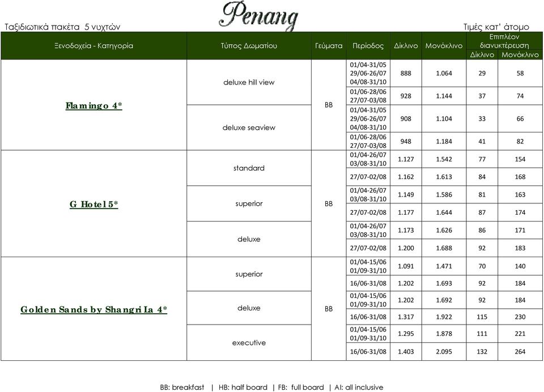Select the price cell 1.403
The width and height of the screenshot is (544, 392).
tap(406, 351)
